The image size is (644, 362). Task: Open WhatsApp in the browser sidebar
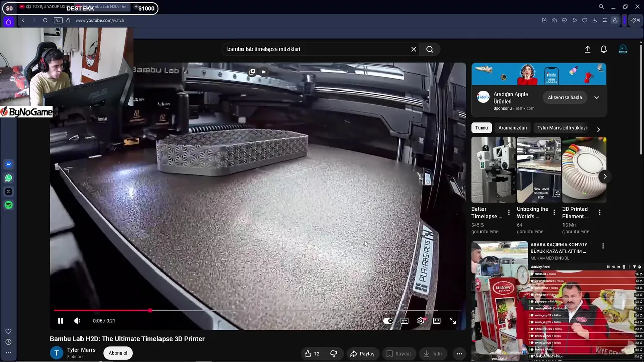point(8,178)
